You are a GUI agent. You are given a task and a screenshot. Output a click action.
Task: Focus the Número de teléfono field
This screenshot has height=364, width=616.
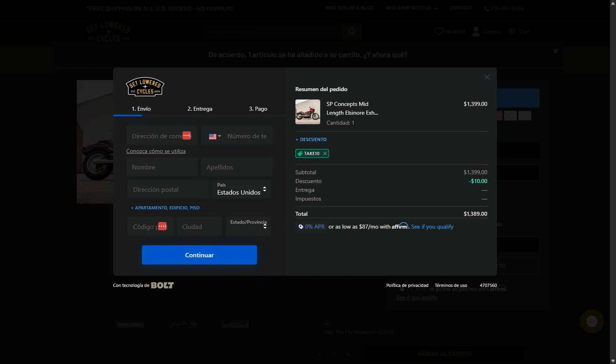coord(247,136)
